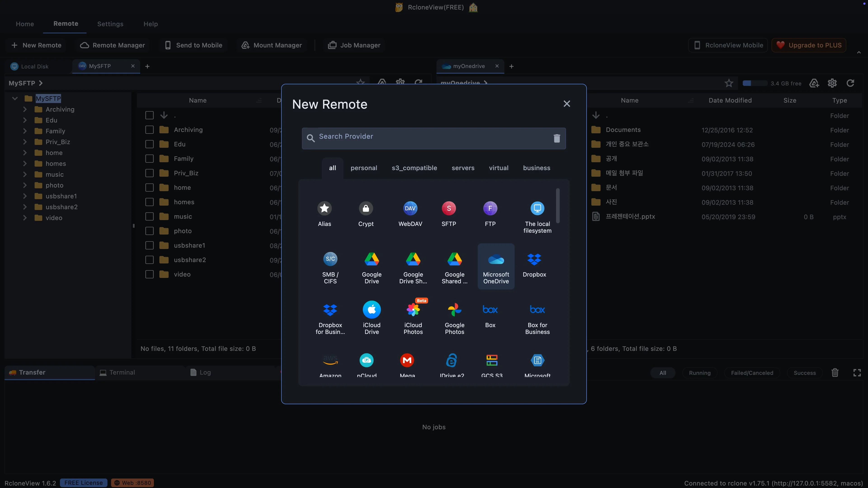
Task: Collapse the MySFTP tree root
Action: [x=15, y=99]
